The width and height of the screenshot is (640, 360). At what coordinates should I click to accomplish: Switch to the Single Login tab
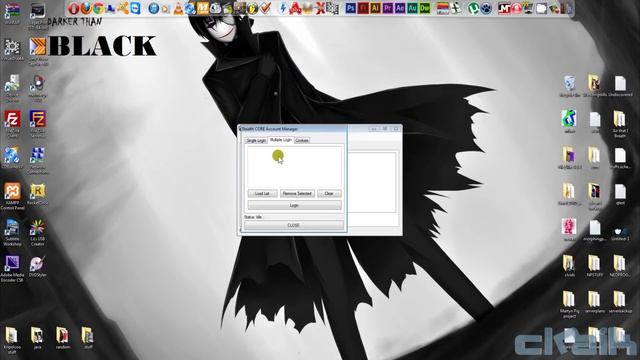click(x=256, y=140)
